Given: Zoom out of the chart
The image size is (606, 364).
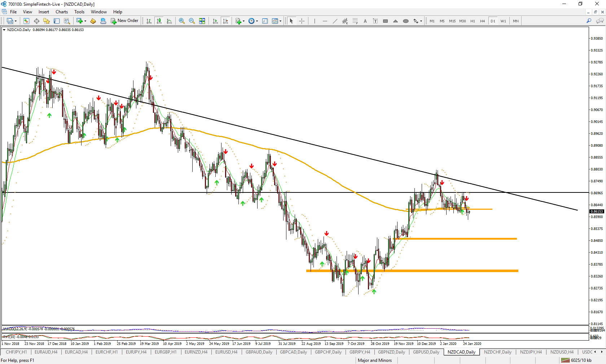Looking at the screenshot, I should (x=192, y=21).
